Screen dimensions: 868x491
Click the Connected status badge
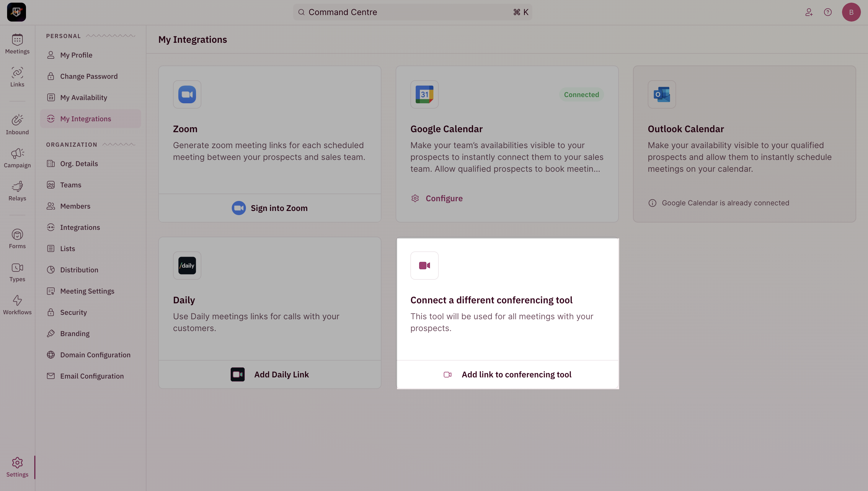[581, 95]
